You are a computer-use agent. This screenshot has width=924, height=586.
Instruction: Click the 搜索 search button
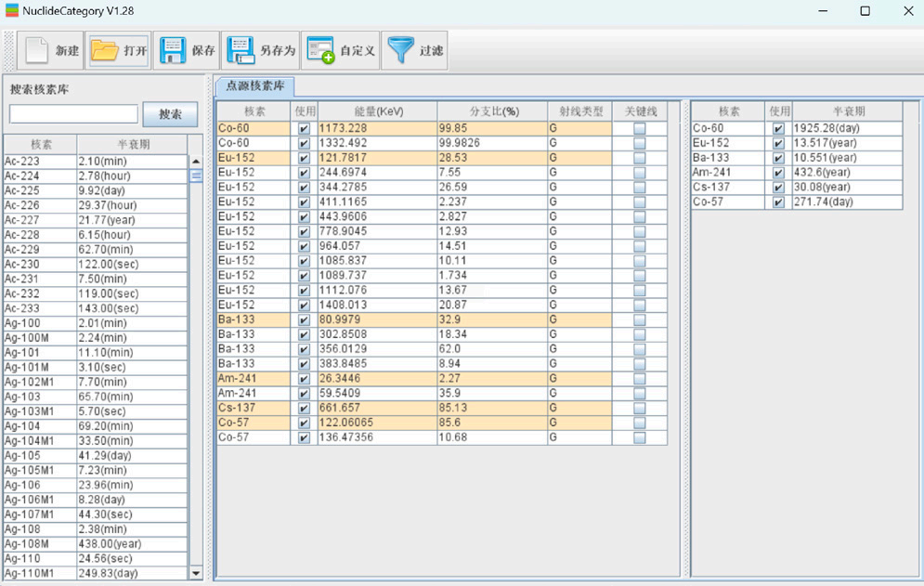pos(170,114)
